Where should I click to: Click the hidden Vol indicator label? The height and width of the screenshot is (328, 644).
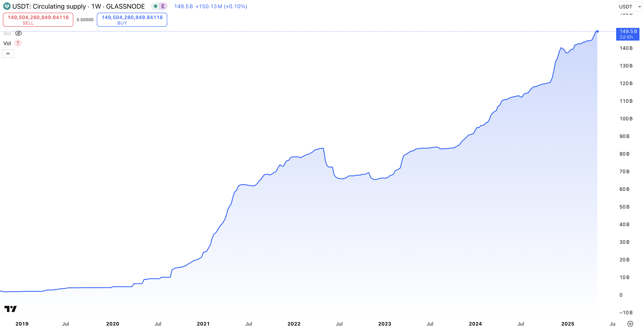(x=7, y=33)
